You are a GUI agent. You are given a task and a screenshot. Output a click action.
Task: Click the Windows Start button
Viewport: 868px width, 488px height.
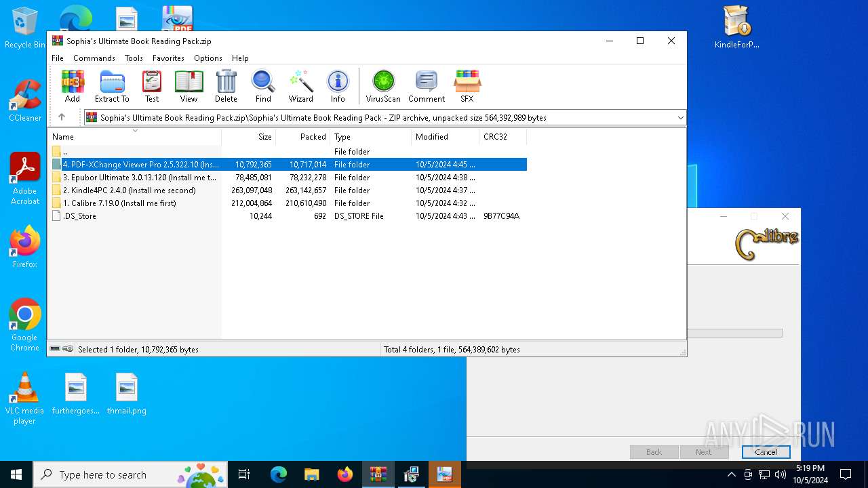tap(16, 474)
